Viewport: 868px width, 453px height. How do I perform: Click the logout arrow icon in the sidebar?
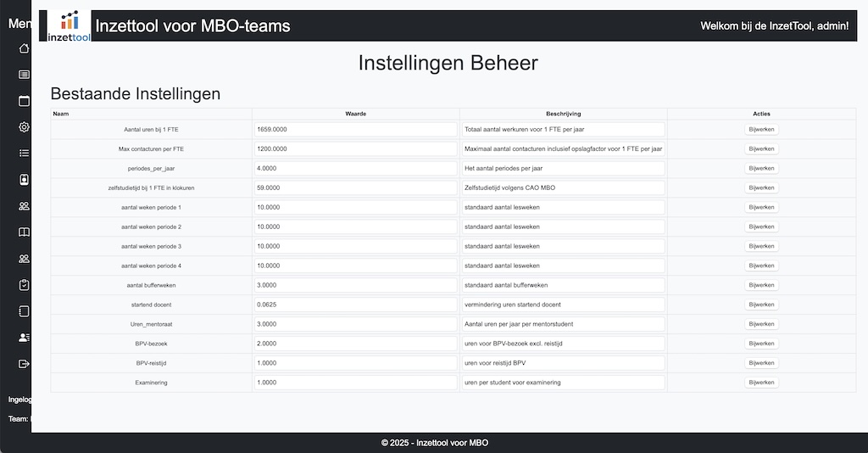25,364
